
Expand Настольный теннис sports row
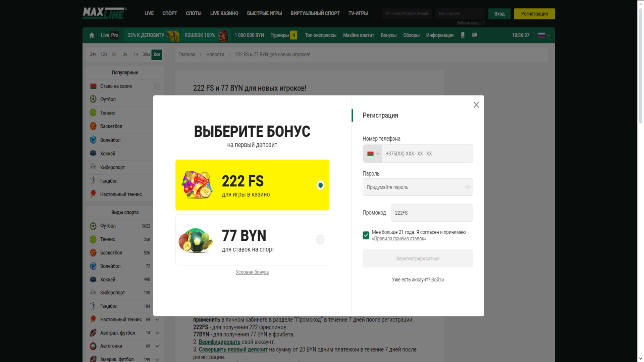(157, 319)
